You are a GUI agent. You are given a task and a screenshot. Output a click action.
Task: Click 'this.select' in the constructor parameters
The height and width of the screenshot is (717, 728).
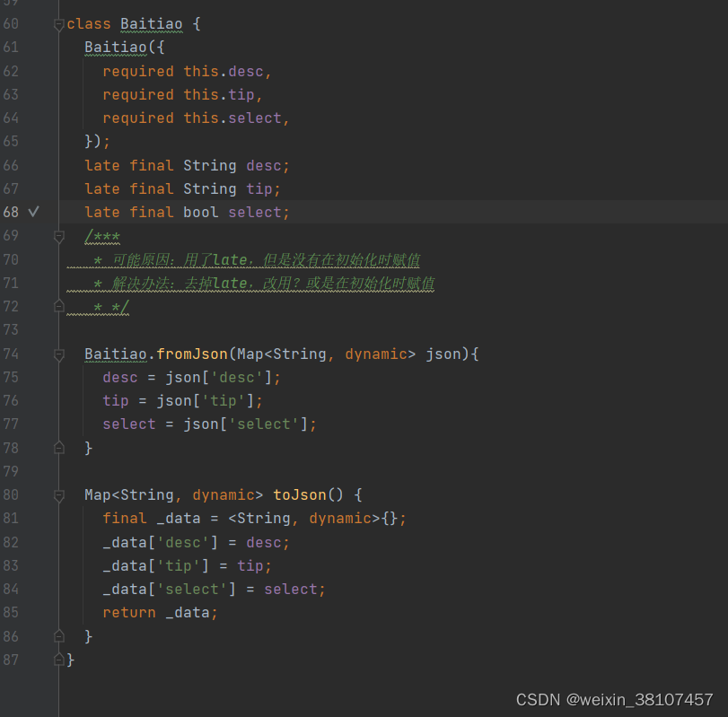[232, 118]
